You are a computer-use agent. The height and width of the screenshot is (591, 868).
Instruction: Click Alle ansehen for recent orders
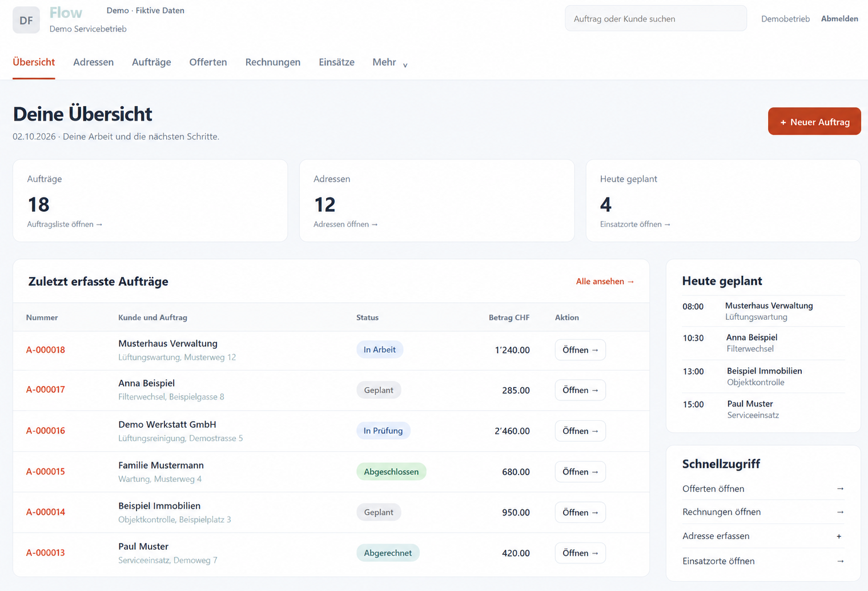605,282
